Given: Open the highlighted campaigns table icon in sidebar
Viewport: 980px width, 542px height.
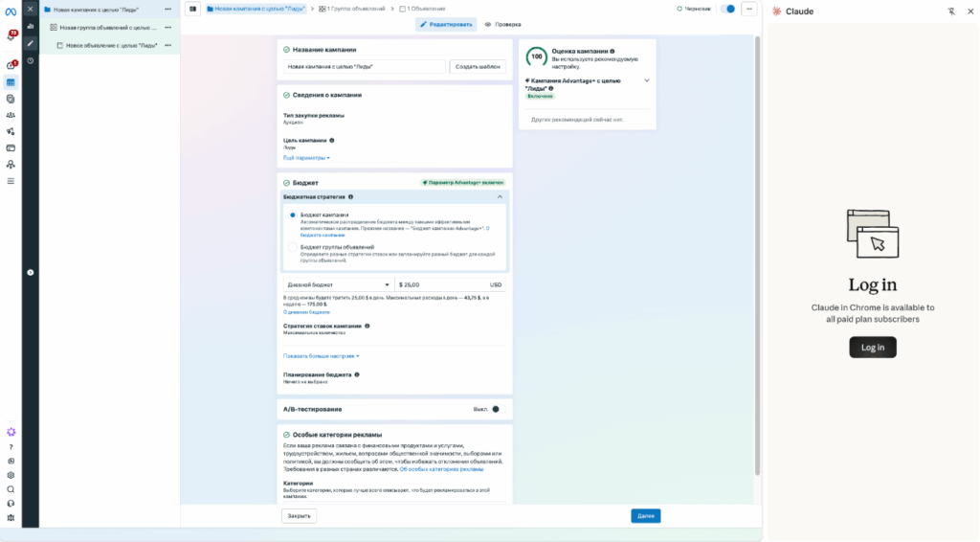Looking at the screenshot, I should coord(11,82).
